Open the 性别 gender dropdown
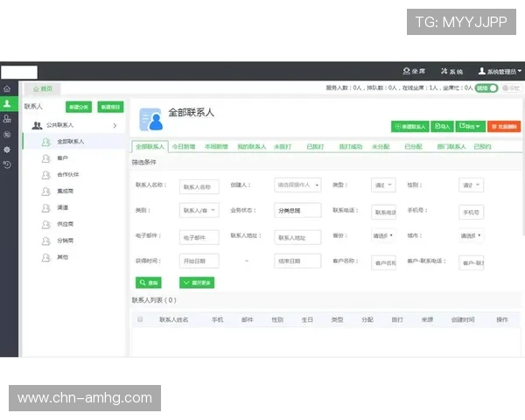525x420 pixels. (471, 185)
